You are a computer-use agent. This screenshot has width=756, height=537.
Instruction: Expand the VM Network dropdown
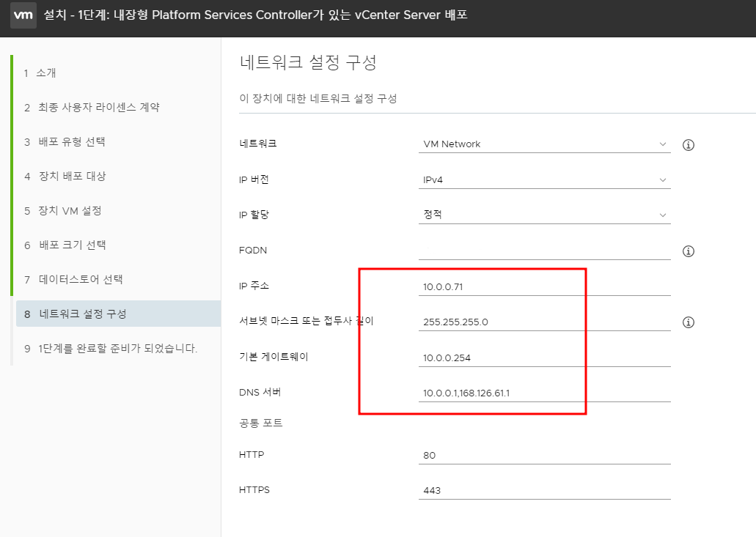pyautogui.click(x=544, y=144)
